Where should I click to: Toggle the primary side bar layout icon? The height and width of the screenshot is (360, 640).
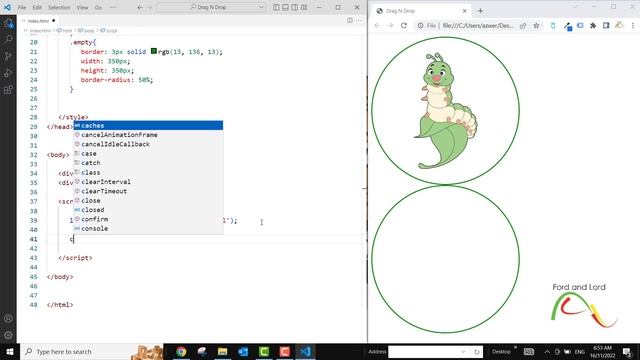[x=276, y=7]
